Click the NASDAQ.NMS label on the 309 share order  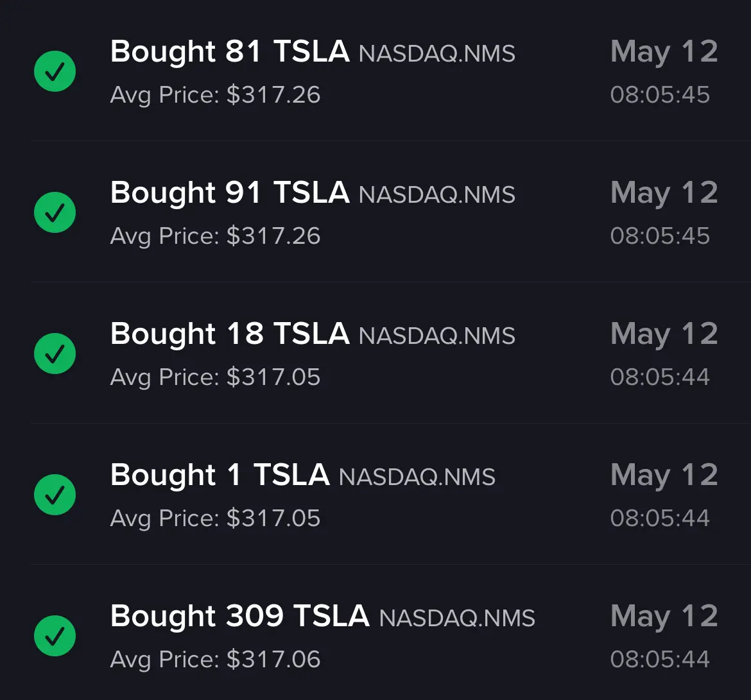(x=457, y=618)
